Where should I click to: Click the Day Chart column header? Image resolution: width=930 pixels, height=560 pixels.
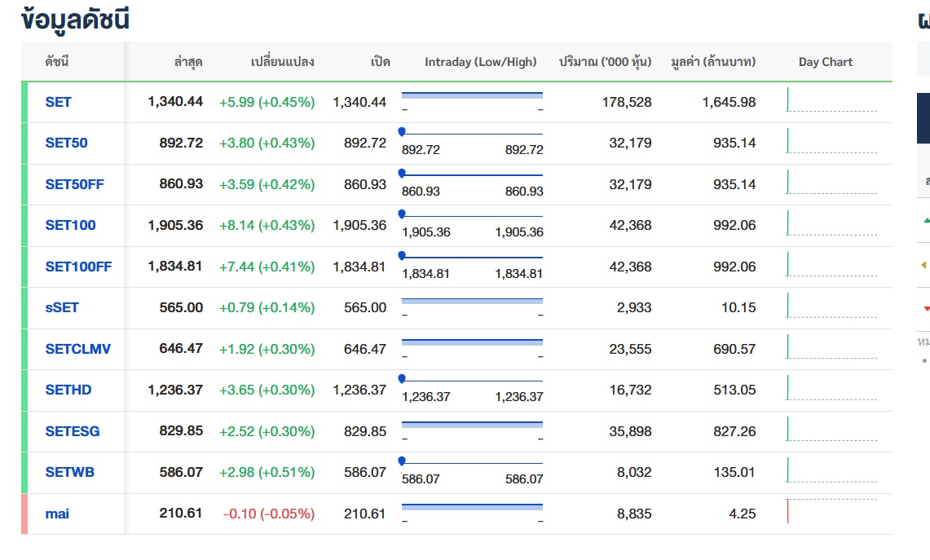(825, 62)
